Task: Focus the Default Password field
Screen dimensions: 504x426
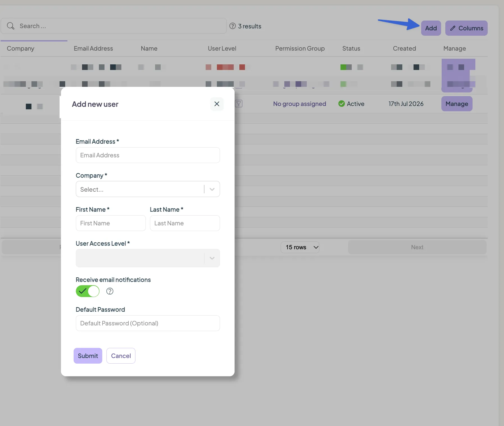Action: 148,323
